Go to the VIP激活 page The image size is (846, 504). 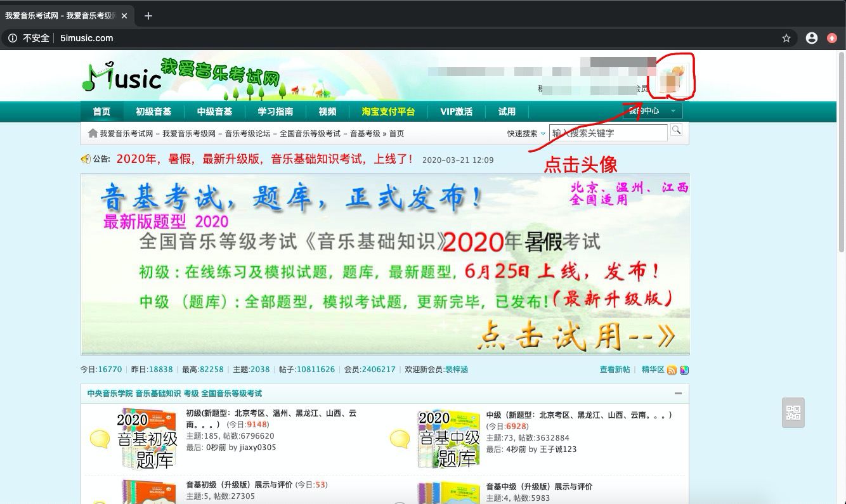(456, 112)
